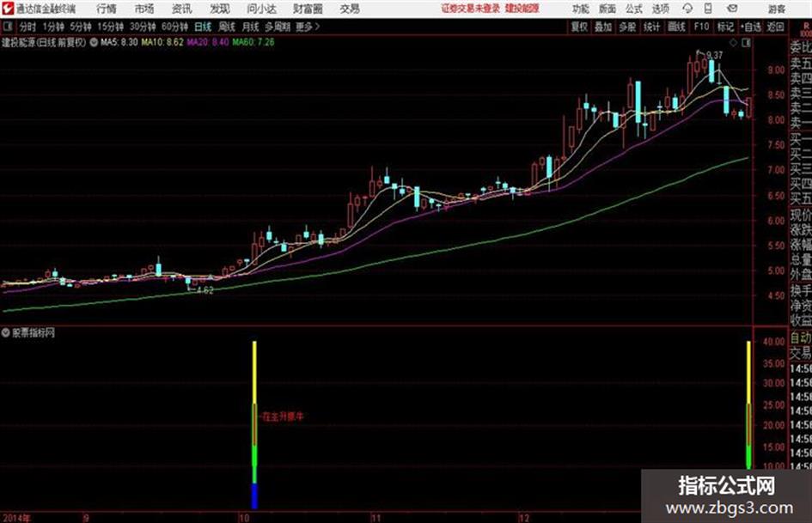Click the 12 month marker on axis
The height and width of the screenshot is (523, 812).
pos(524,518)
